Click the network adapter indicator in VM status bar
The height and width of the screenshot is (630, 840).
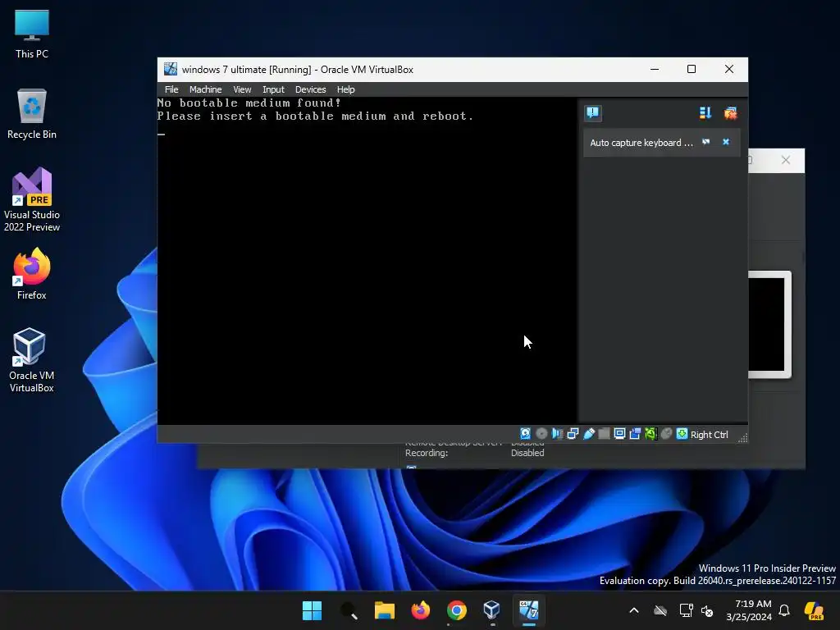pyautogui.click(x=573, y=434)
